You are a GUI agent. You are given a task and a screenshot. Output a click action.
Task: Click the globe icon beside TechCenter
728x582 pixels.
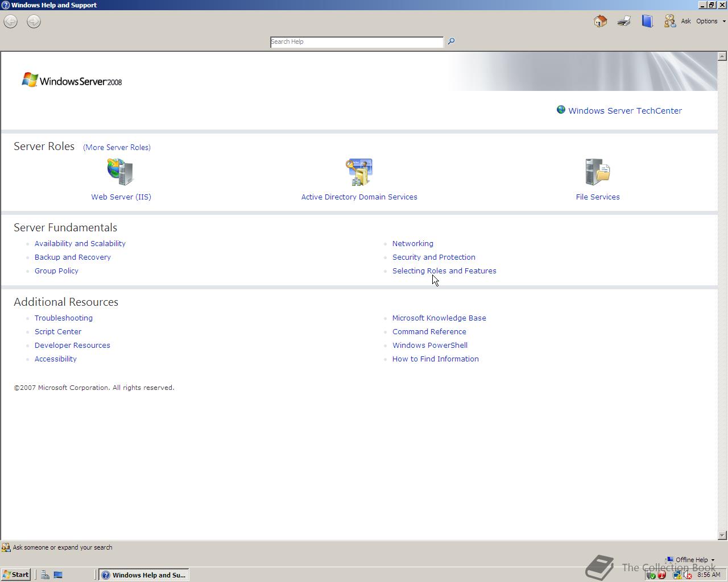(561, 110)
